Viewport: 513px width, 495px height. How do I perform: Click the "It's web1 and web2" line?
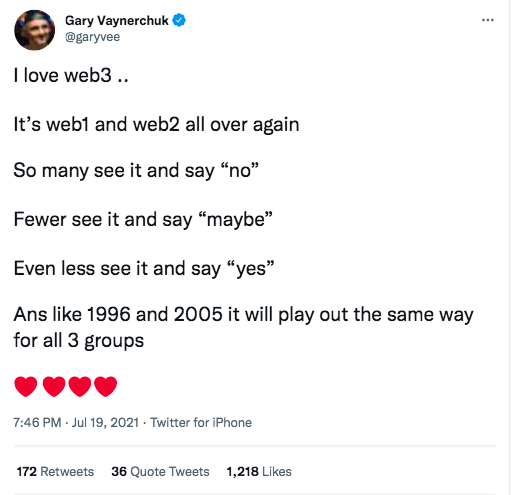tap(156, 125)
